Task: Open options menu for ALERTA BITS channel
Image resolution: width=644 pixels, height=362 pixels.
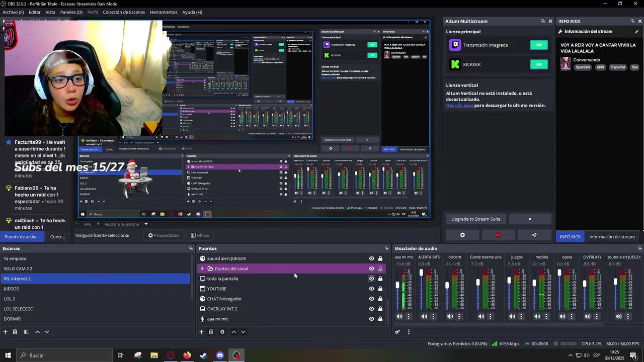Action: pos(433,317)
